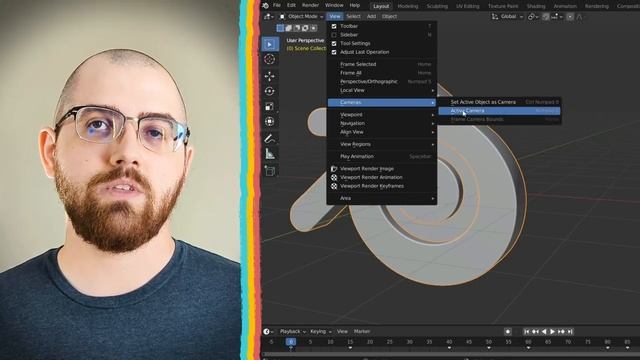The width and height of the screenshot is (640, 360).
Task: Select the Set New selection mode icon
Action: [x=280, y=28]
